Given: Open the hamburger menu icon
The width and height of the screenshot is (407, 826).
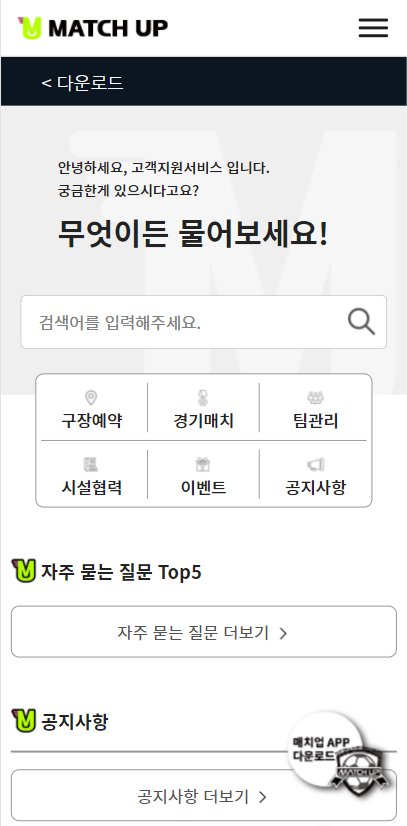Looking at the screenshot, I should [373, 27].
